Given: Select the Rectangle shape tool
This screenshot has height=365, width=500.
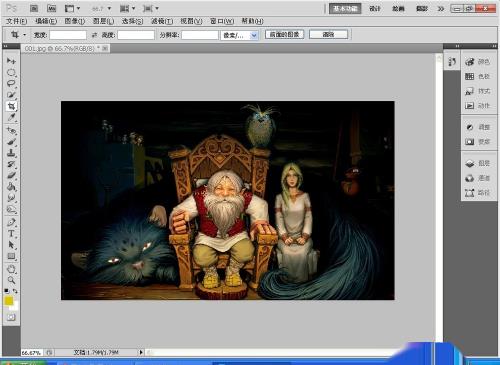Looking at the screenshot, I should click(11, 256).
